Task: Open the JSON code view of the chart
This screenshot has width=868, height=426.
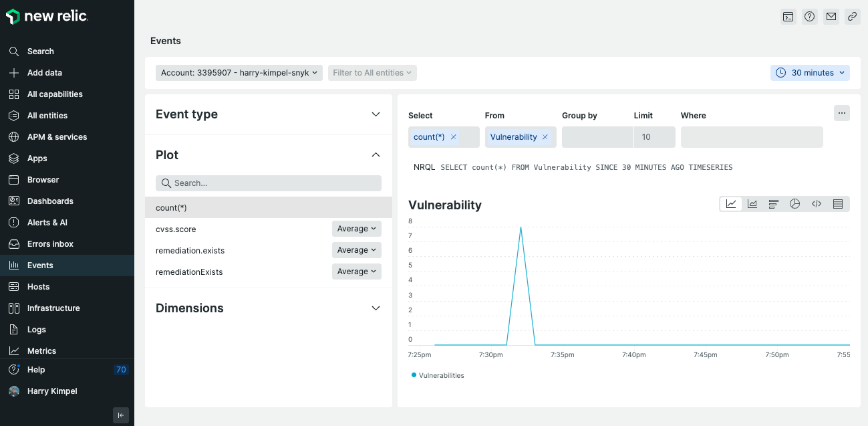Action: click(816, 204)
